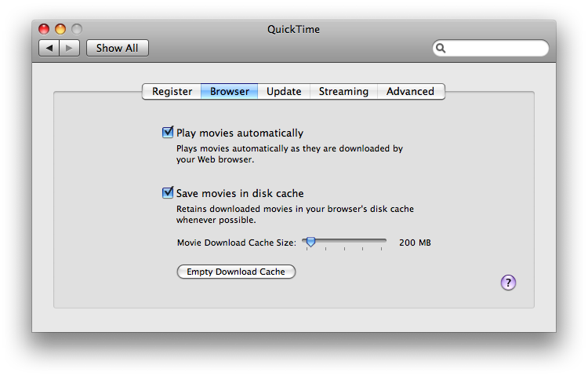Uncheck Play movies automatically
588x376 pixels.
pyautogui.click(x=168, y=132)
